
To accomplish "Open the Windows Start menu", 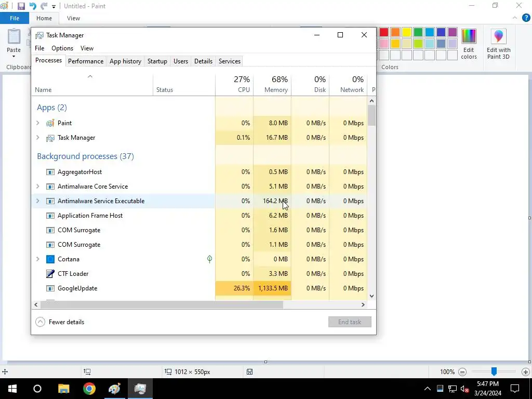I will coord(12,389).
